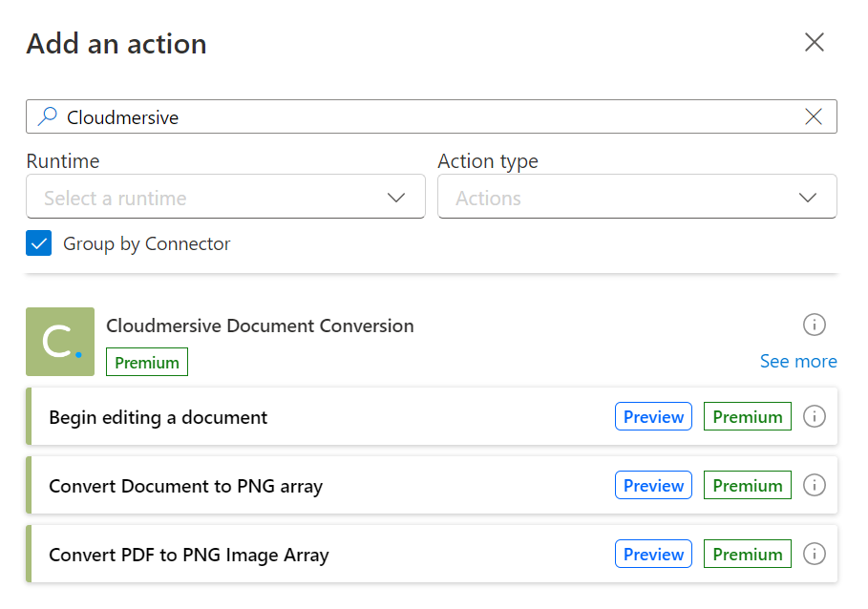The image size is (868, 609).
Task: Click the connector's Premium badge
Action: click(147, 363)
